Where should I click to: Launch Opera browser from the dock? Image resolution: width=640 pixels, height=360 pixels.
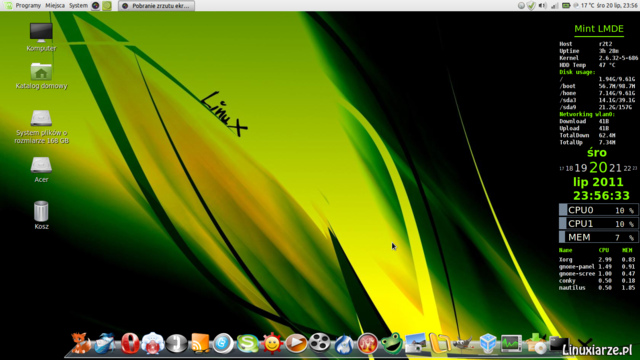pyautogui.click(x=130, y=343)
